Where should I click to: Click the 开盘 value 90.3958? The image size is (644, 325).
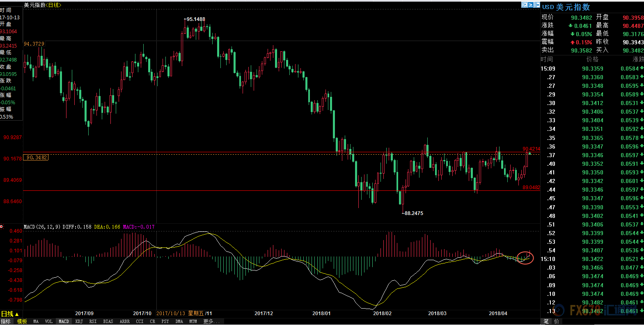coord(633,18)
